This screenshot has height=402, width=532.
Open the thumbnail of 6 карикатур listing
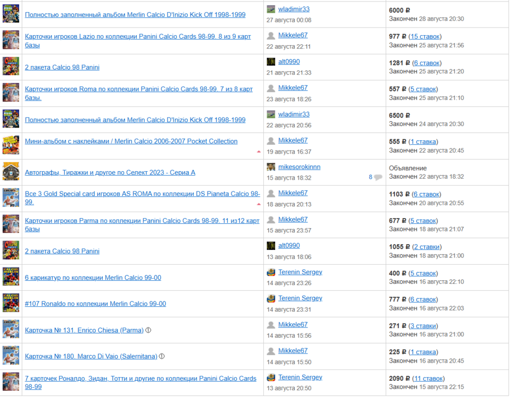pos(11,277)
